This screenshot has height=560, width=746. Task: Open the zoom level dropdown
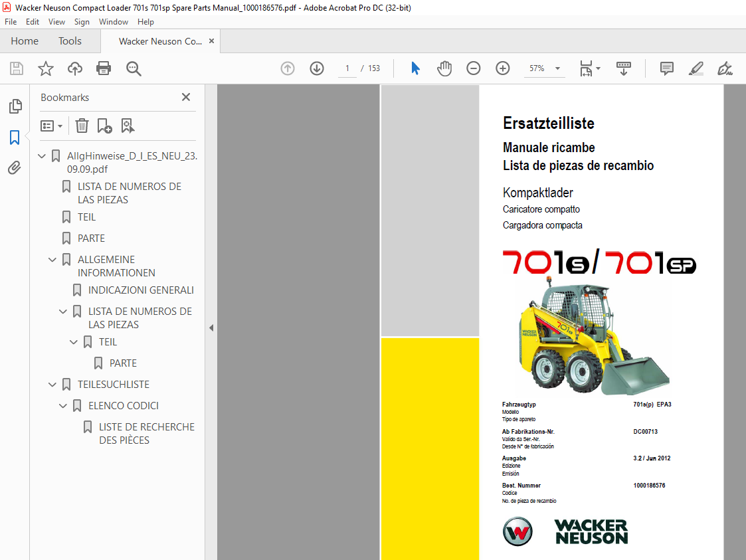(557, 68)
